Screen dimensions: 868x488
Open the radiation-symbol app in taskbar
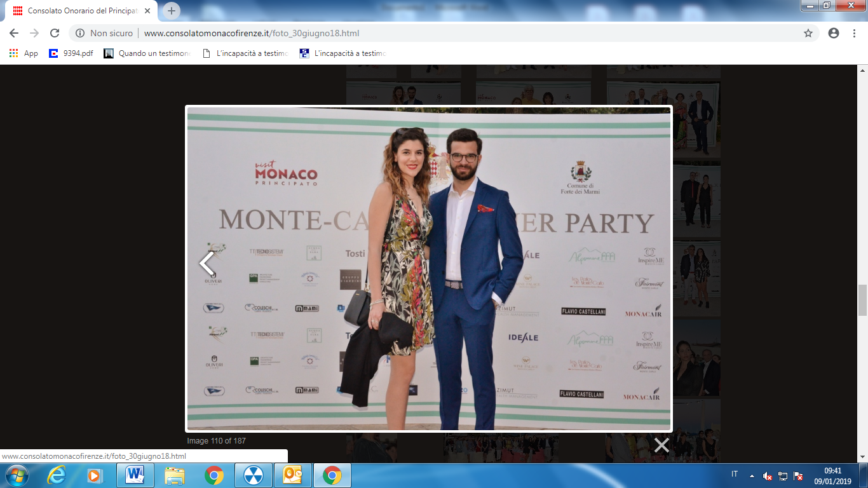click(253, 475)
